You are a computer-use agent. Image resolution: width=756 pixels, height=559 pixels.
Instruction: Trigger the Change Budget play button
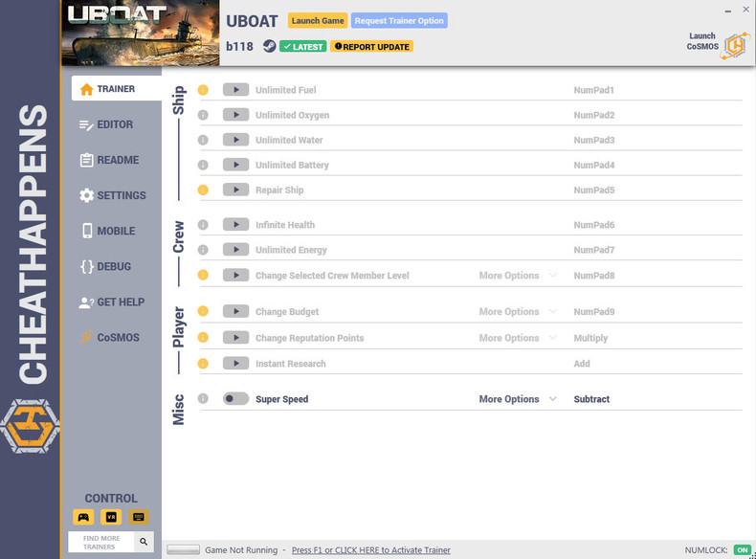pyautogui.click(x=235, y=311)
